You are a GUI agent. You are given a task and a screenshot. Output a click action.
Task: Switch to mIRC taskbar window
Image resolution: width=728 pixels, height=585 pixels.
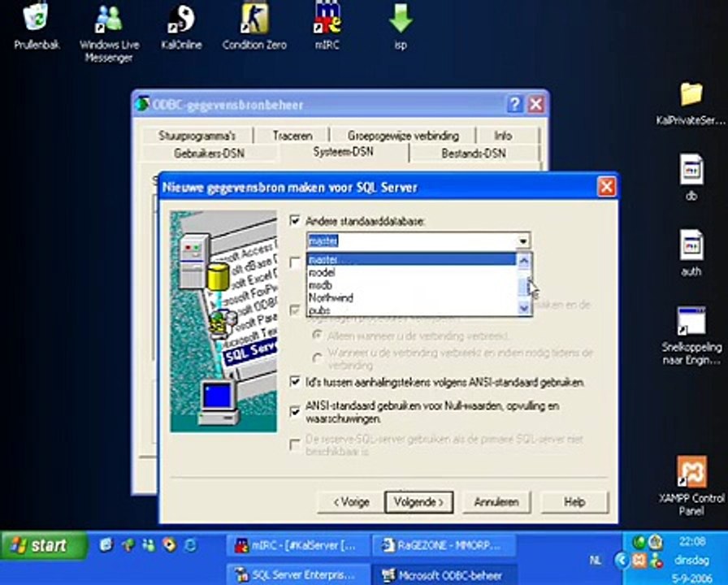click(297, 545)
